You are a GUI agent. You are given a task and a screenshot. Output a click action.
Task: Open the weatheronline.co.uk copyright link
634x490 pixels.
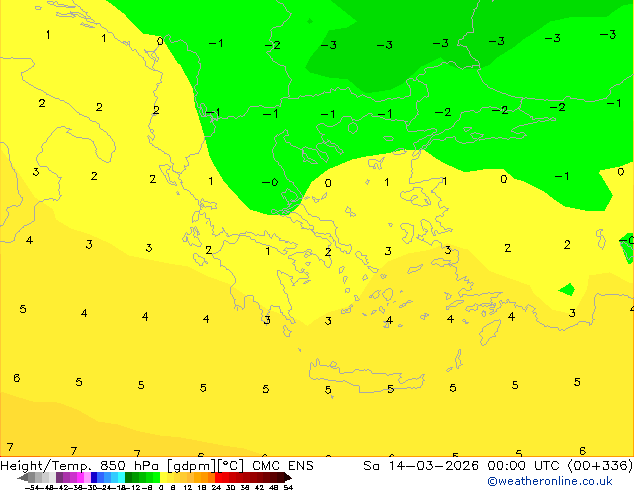pyautogui.click(x=550, y=481)
